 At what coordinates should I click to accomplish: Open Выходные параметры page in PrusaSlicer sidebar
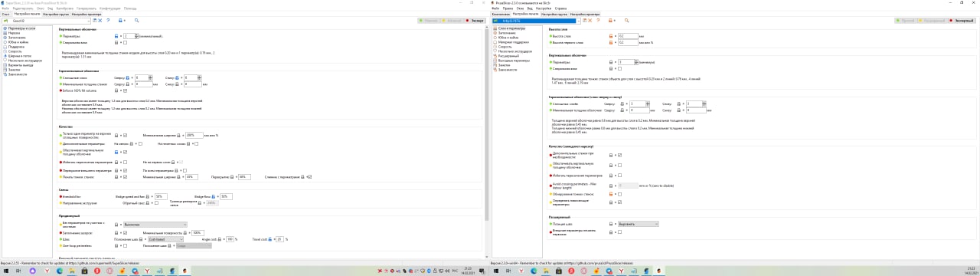coord(514,61)
